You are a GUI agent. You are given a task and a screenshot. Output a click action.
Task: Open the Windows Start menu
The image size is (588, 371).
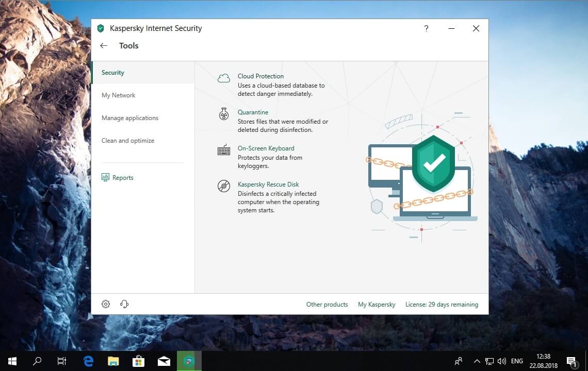pos(12,361)
